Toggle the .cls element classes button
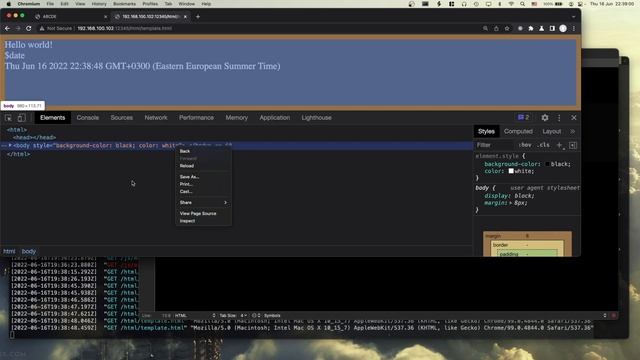 tap(543, 145)
